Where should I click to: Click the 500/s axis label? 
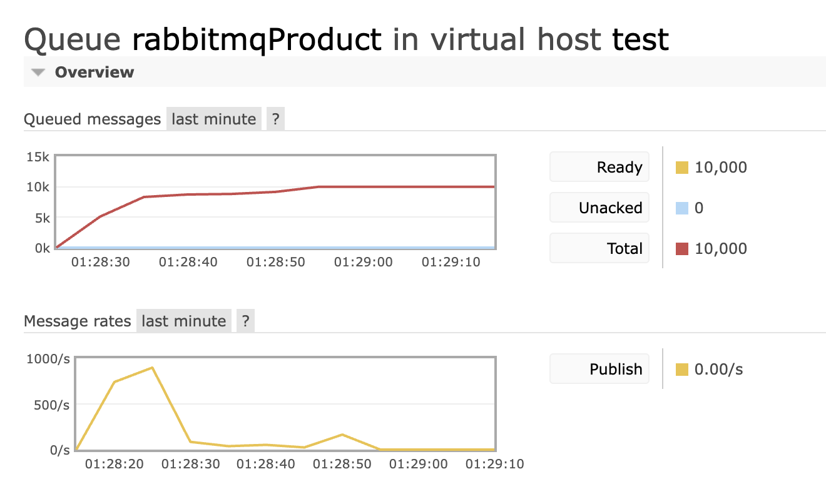[53, 405]
